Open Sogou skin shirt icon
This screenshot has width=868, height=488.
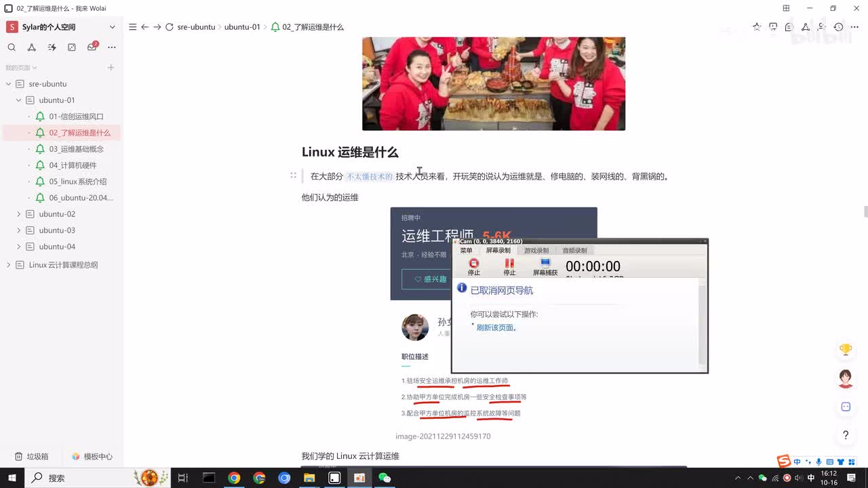coord(840,462)
